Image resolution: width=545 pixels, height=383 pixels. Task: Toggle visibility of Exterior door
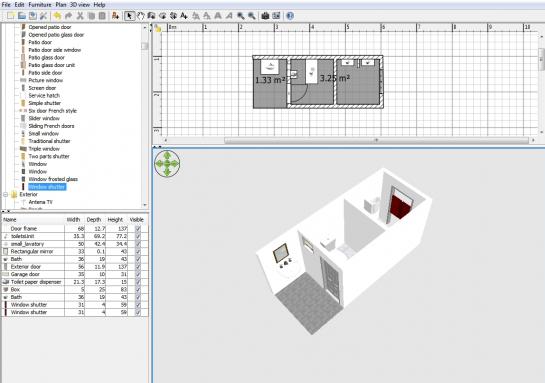138,267
